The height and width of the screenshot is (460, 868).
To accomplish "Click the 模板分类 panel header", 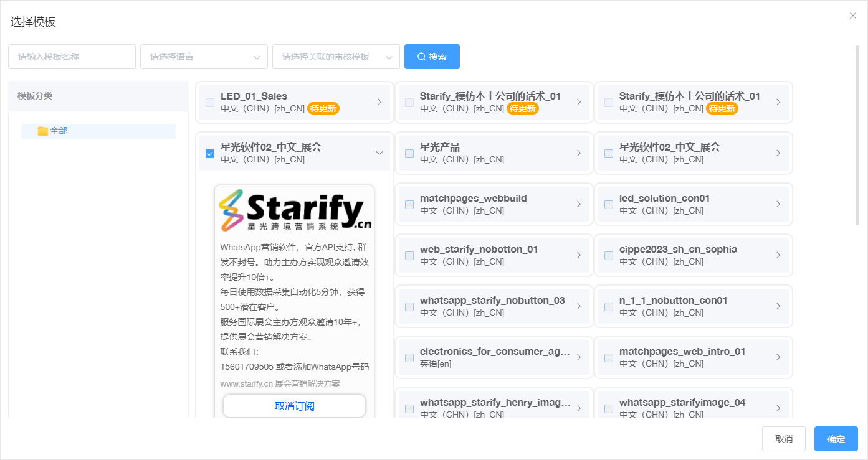I will click(x=98, y=96).
